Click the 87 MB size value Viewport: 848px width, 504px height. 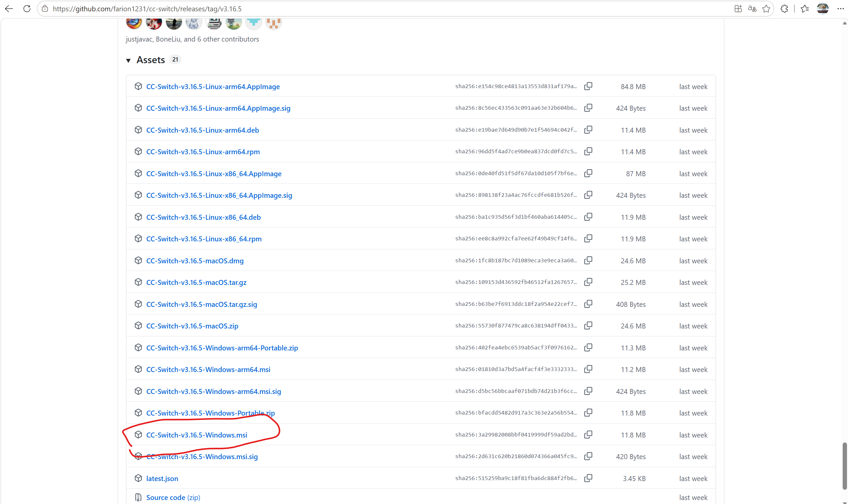[x=636, y=174]
